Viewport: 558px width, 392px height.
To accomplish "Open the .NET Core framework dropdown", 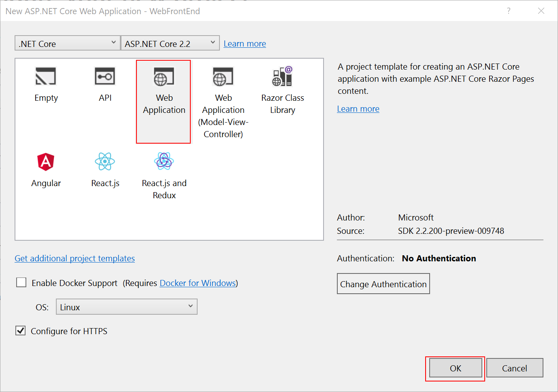I will [67, 43].
